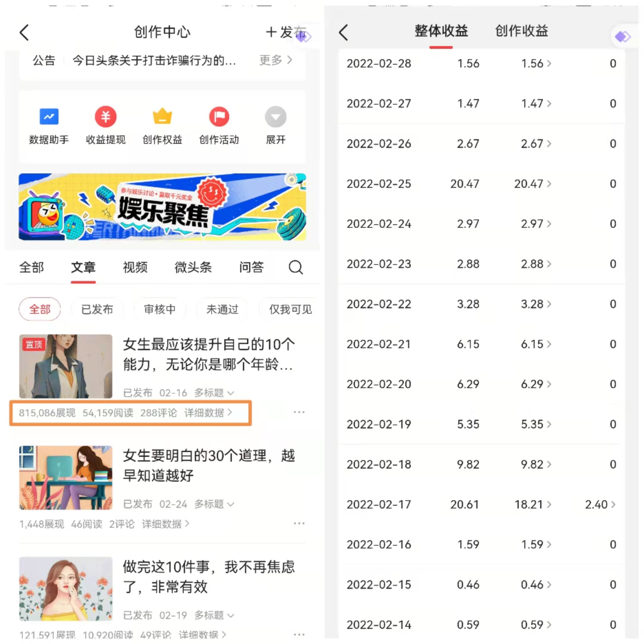Open 详细数据 for the pinned article
The image size is (644, 644).
click(207, 412)
